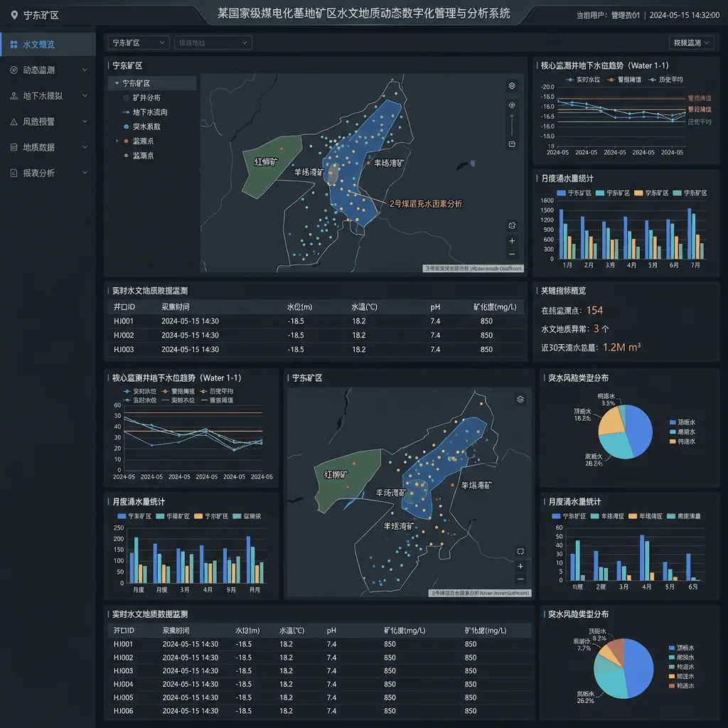
Task: Click the layers icon on upper map
Action: click(512, 85)
